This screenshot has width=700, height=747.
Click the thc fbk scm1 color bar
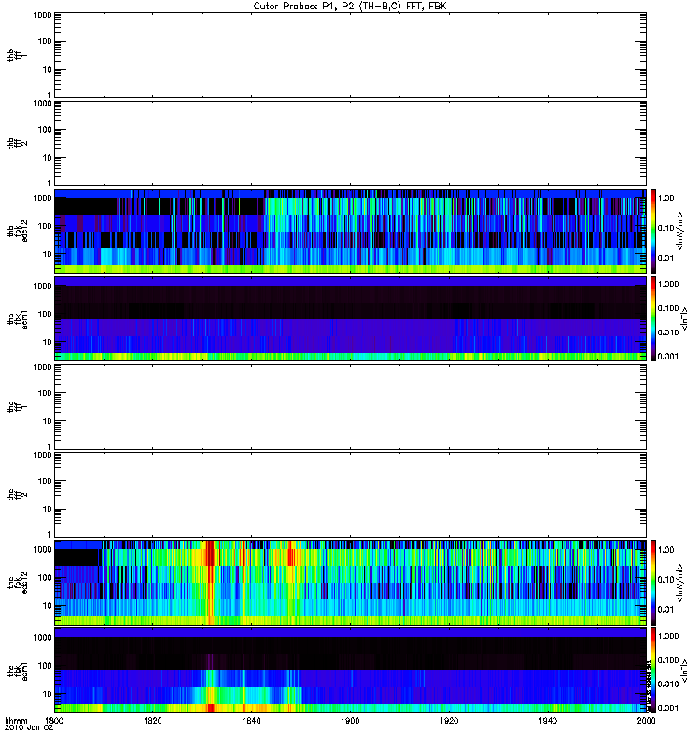(x=653, y=670)
